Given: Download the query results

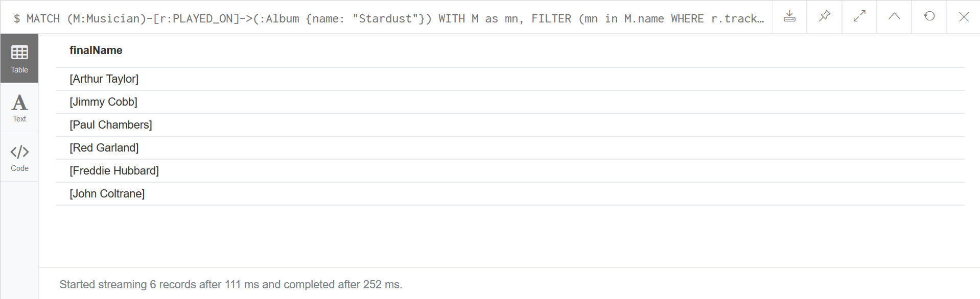Looking at the screenshot, I should [x=789, y=17].
